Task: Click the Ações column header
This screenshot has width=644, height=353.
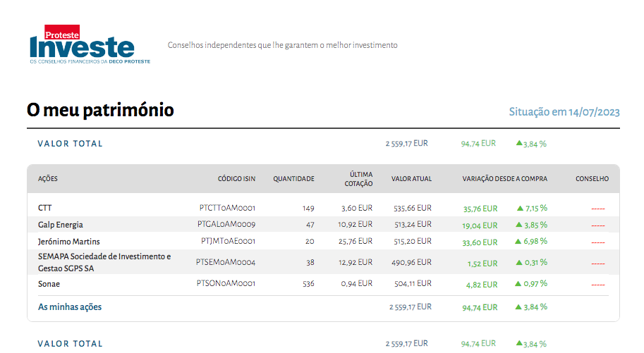Action: [x=48, y=179]
